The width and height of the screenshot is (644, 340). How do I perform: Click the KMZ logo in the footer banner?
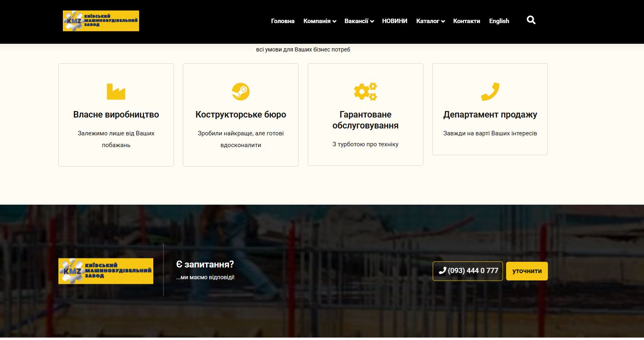(106, 271)
